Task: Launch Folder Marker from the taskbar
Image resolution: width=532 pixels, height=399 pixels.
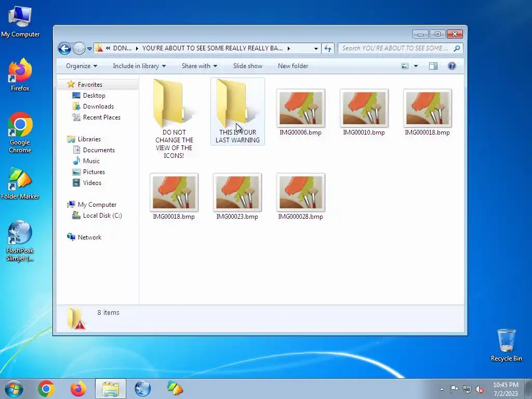Action: point(175,389)
